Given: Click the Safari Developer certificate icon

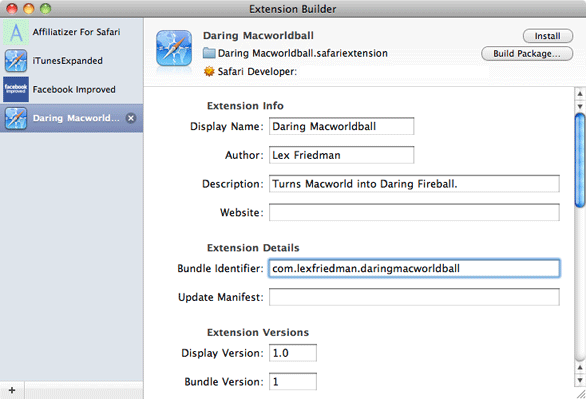Looking at the screenshot, I should pos(209,71).
